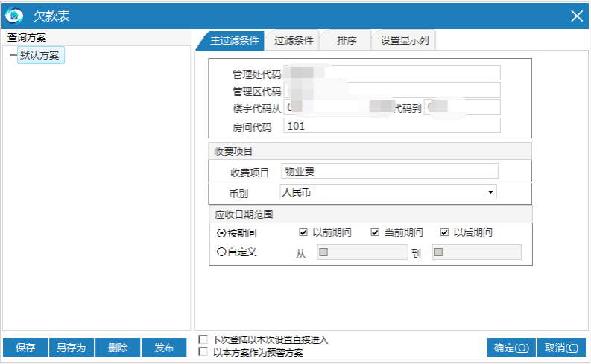Screen dimensions: 591x364
Task: Open the 币别 dropdown showing 人民币
Action: 388,192
